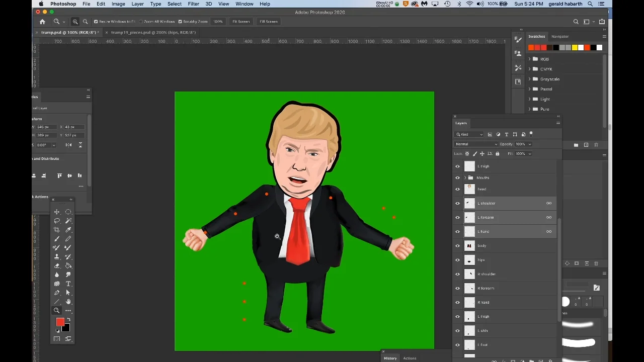The image size is (644, 362).
Task: Go to Photoshop Home screen icon
Action: pos(42,22)
